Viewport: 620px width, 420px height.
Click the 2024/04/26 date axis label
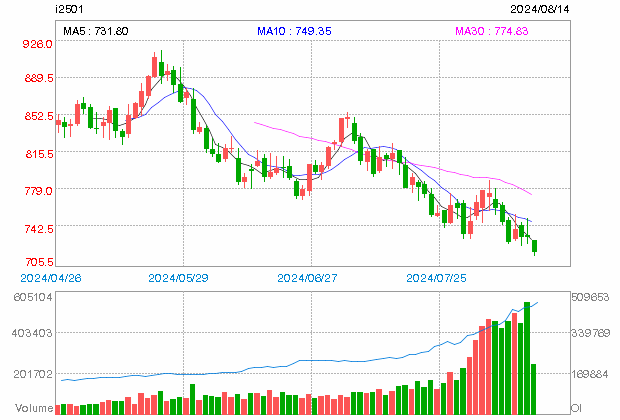pos(51,278)
